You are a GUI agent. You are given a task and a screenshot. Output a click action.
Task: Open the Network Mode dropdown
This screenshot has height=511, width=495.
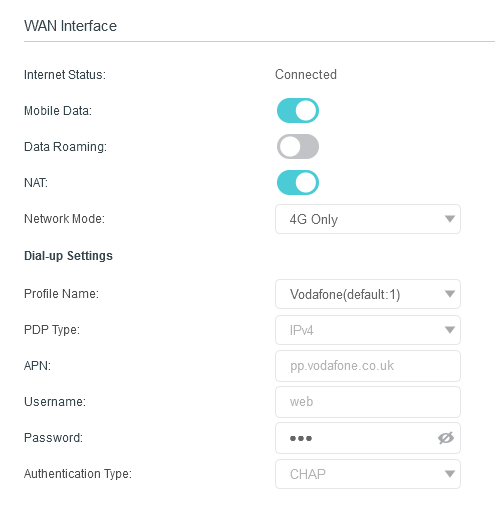(x=368, y=219)
